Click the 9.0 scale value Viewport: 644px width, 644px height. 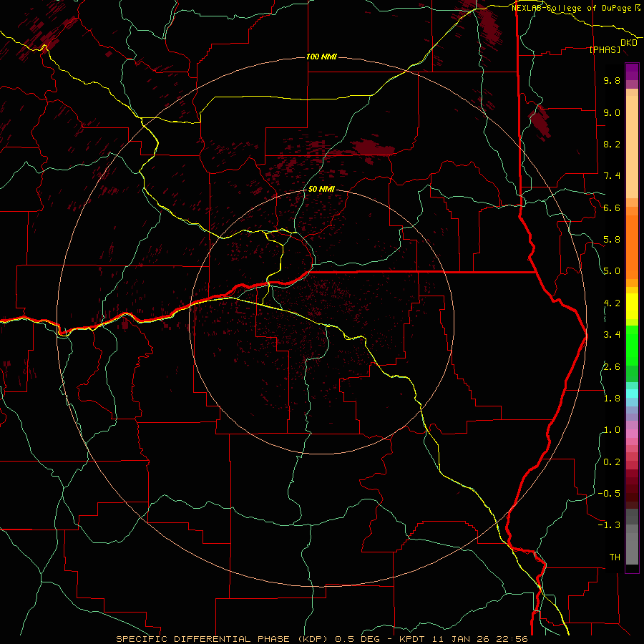click(x=612, y=112)
